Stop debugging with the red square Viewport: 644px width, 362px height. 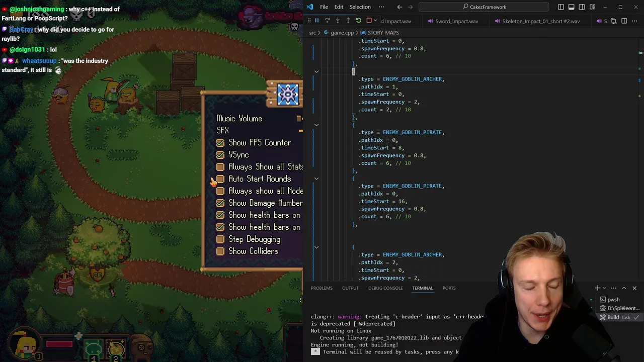(x=369, y=21)
